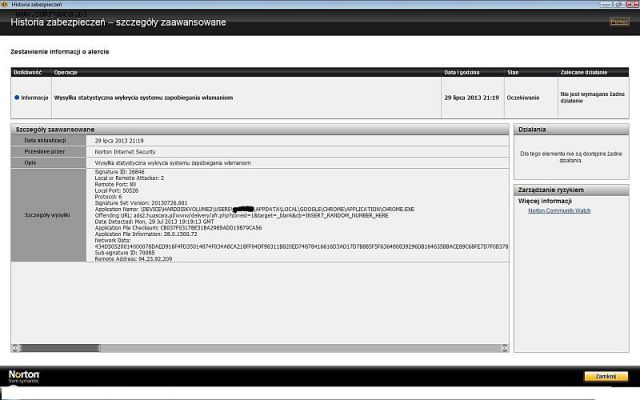640x400 pixels.
Task: Open Norton Community Watch link
Action: point(559,211)
